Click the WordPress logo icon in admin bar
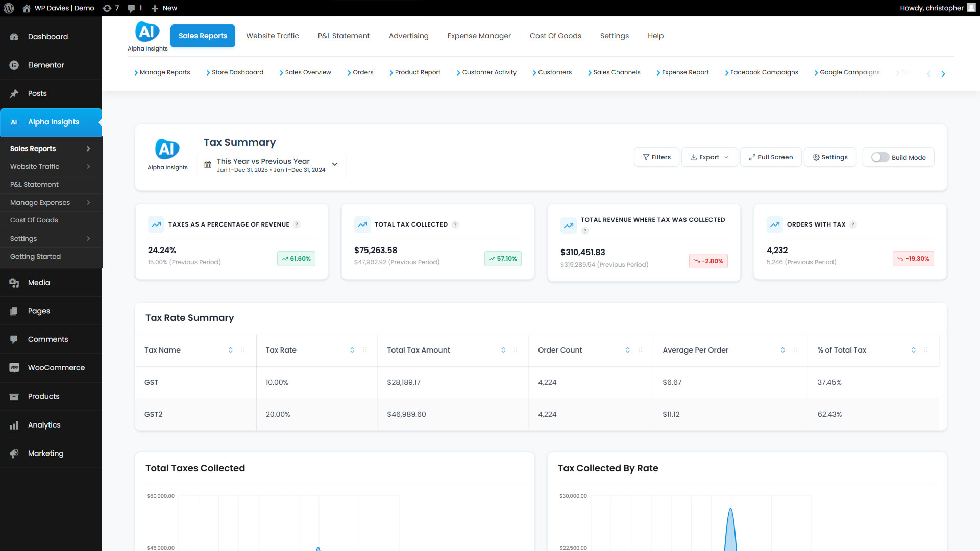This screenshot has height=551, width=980. [x=9, y=8]
